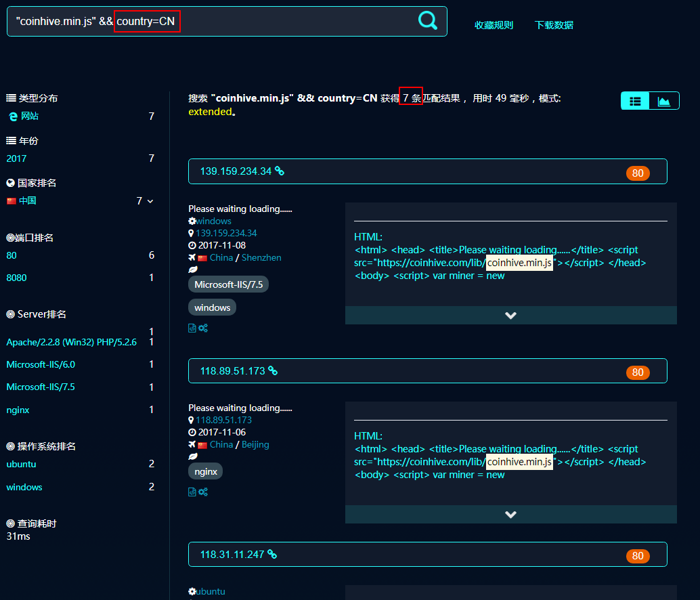Screen dimensions: 700x600
Task: Click code file icon under windows tag
Action: tap(192, 328)
